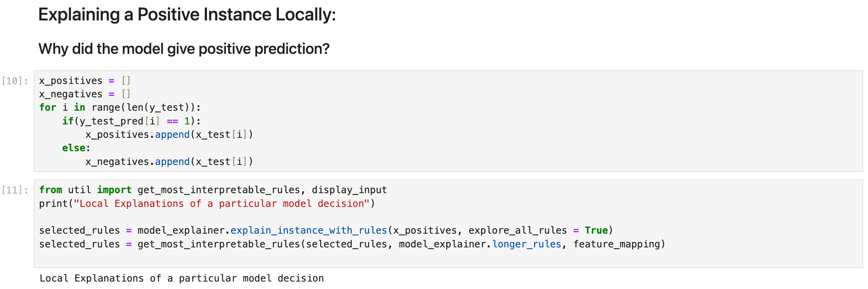Click the "for i in range(len(y_test)):" line

120,108
